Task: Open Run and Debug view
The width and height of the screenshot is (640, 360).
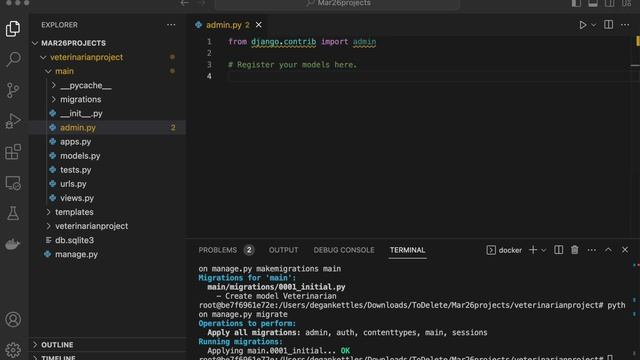Action: (13, 121)
